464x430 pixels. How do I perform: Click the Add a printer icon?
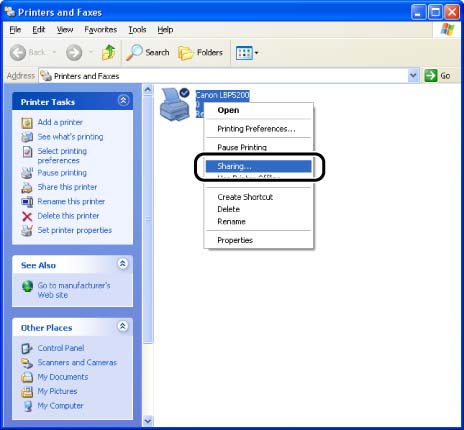tap(27, 123)
